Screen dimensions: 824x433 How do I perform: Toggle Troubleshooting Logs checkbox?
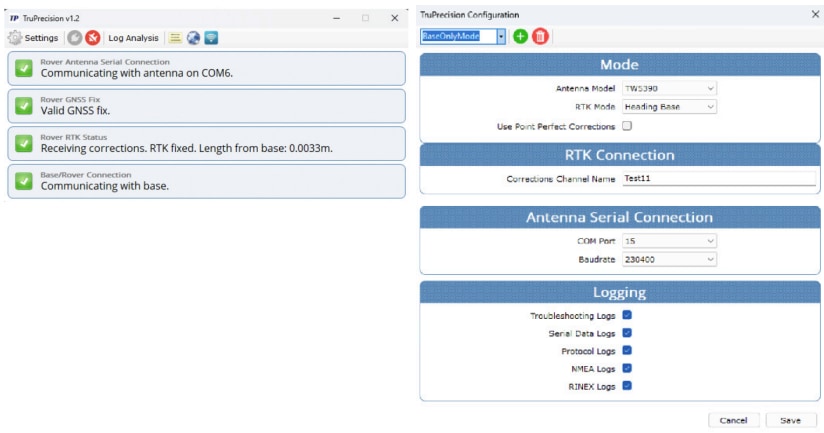click(x=627, y=315)
